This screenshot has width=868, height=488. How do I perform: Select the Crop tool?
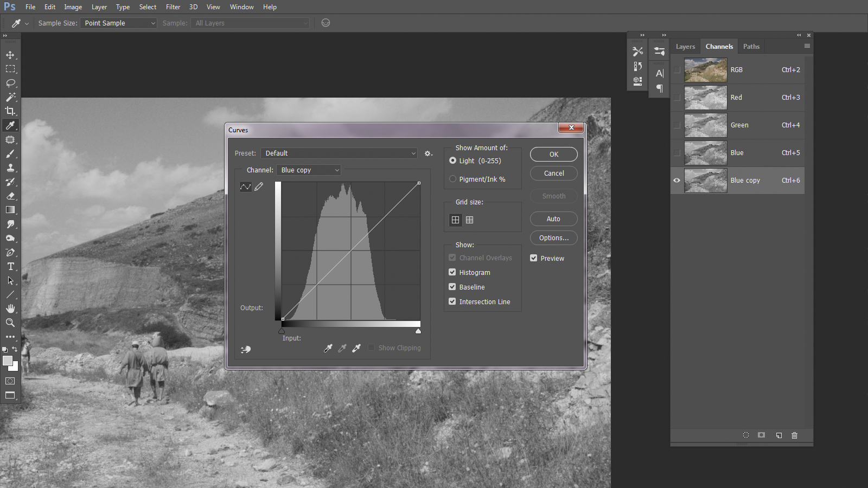(x=10, y=111)
